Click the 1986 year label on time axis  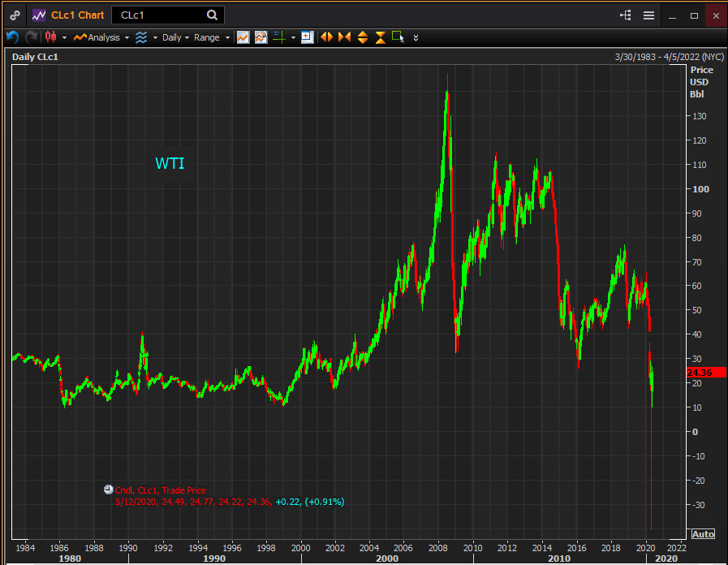(59, 548)
